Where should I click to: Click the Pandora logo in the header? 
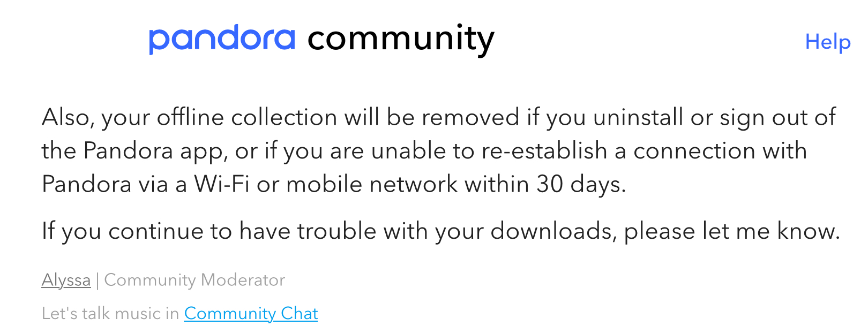coord(222,39)
